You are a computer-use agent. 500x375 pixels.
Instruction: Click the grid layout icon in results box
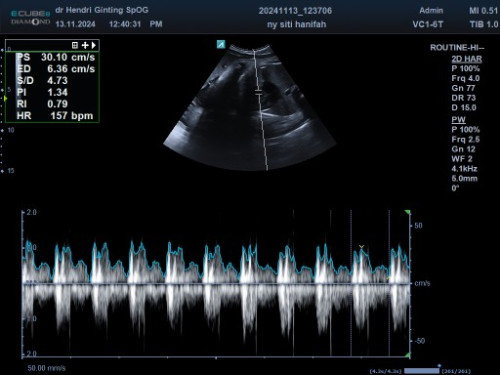(75, 45)
